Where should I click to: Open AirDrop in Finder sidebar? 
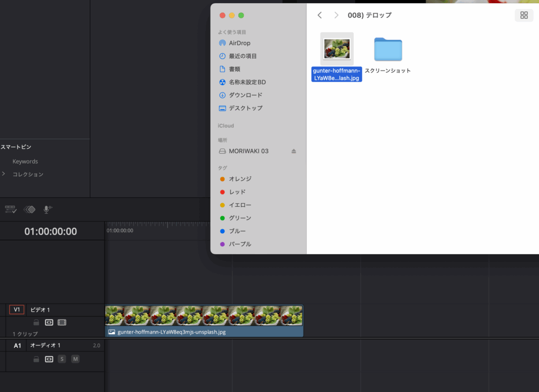coord(239,43)
